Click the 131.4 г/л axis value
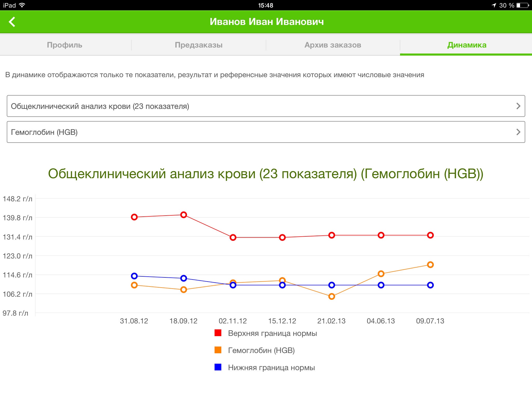The width and height of the screenshot is (532, 399). [x=18, y=237]
